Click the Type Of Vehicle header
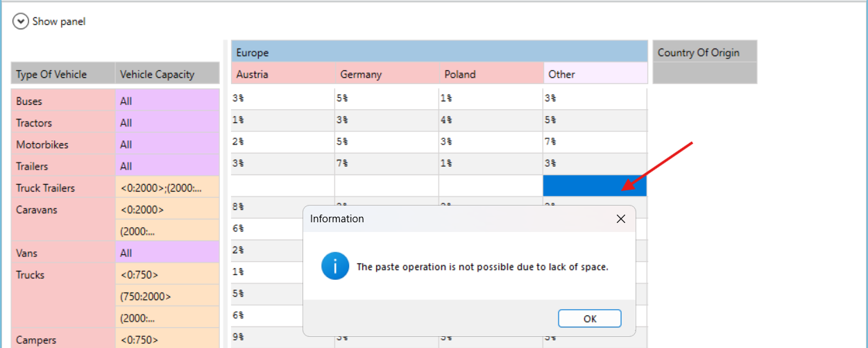Image resolution: width=868 pixels, height=348 pixels. click(63, 74)
